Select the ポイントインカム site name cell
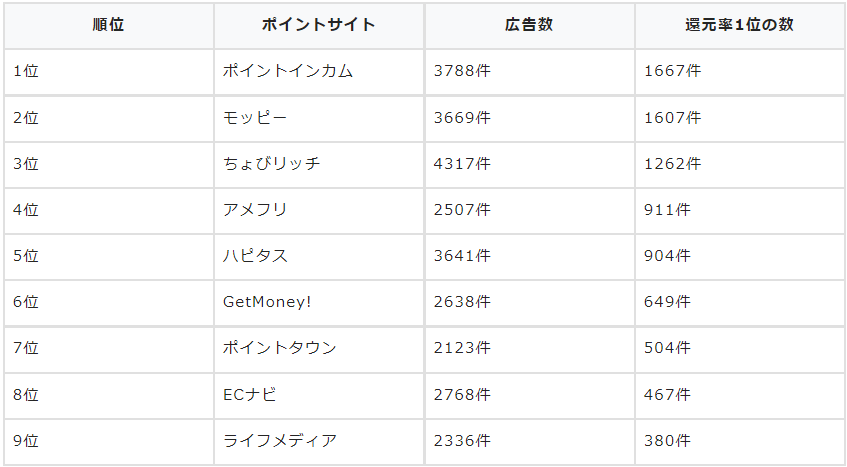The height and width of the screenshot is (467, 847). (x=288, y=71)
